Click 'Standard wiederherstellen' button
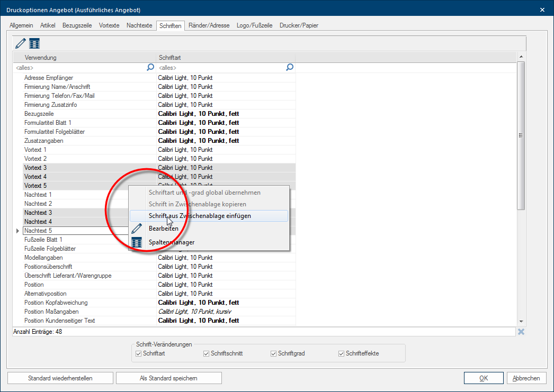Viewport: 554px width, 392px height. click(60, 378)
